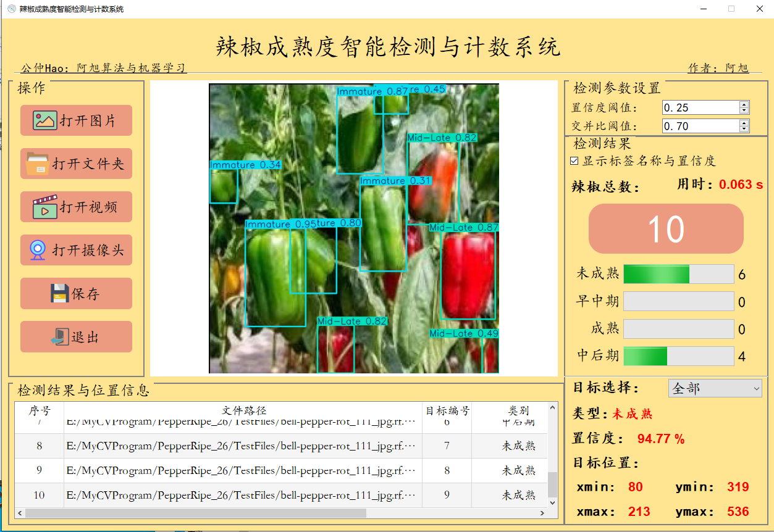Increase 置信度阈值 with up arrow
The height and width of the screenshot is (532, 774).
pos(744,104)
